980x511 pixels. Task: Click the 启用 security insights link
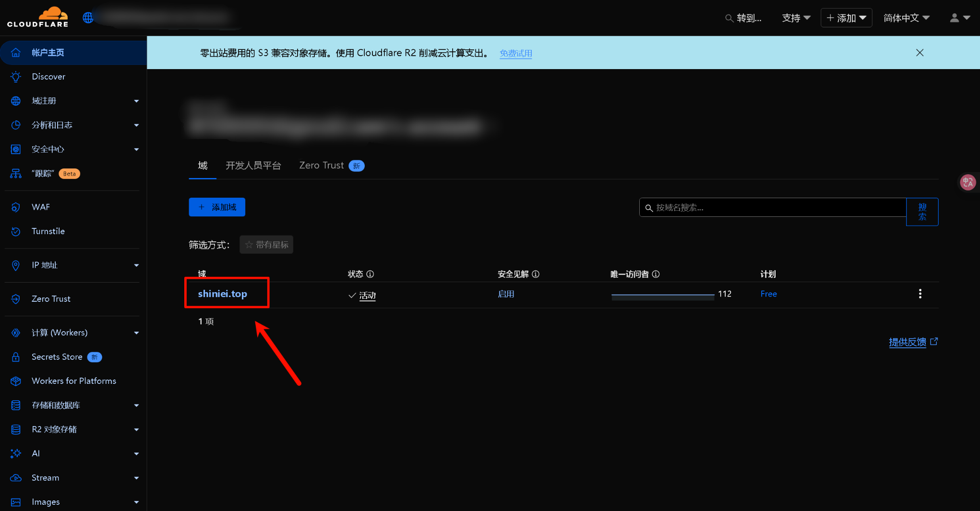click(506, 294)
